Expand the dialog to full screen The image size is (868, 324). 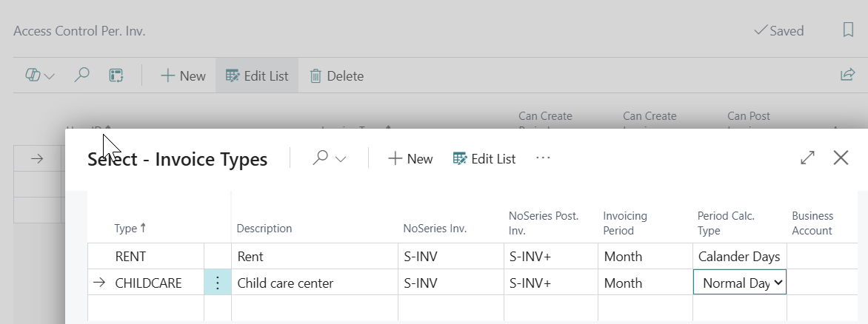[807, 158]
